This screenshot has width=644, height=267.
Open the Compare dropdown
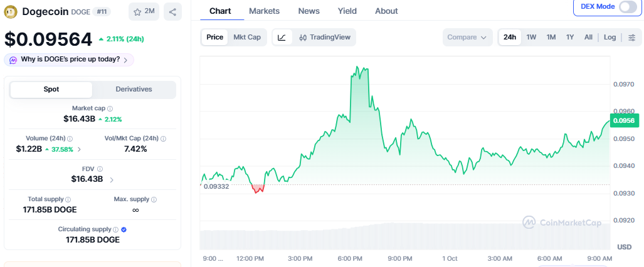[467, 38]
